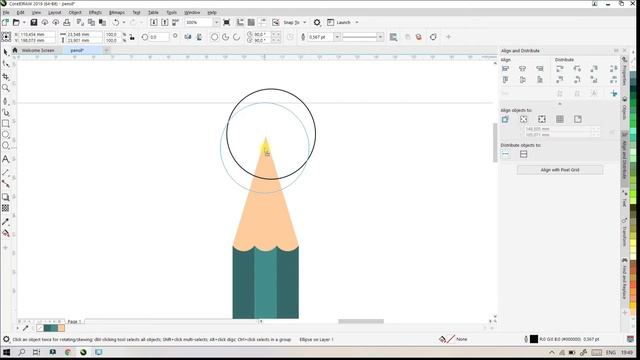Switch to the Welcome Screen tab
This screenshot has height=360, width=640.
pos(38,50)
